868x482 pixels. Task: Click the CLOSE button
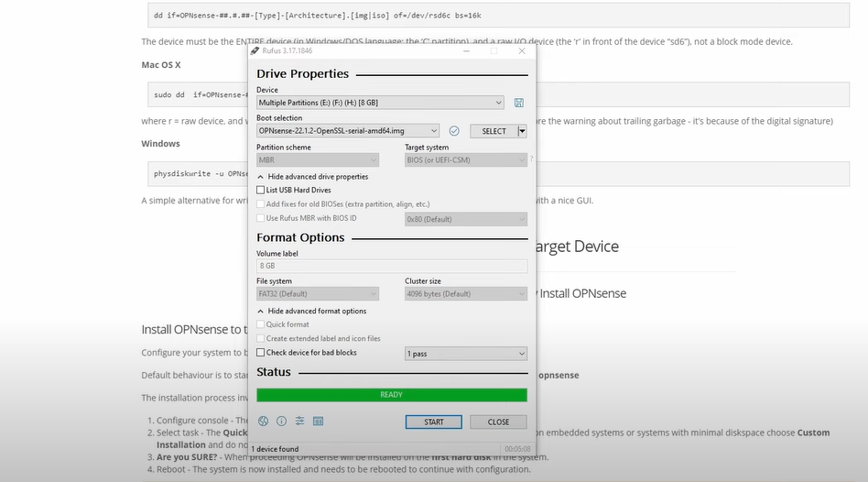[x=498, y=422]
